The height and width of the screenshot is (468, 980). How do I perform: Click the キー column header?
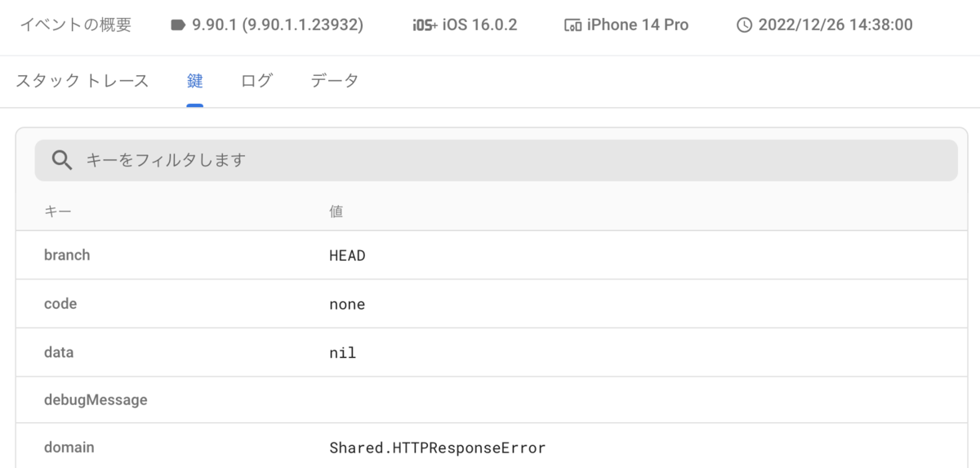pyautogui.click(x=58, y=212)
